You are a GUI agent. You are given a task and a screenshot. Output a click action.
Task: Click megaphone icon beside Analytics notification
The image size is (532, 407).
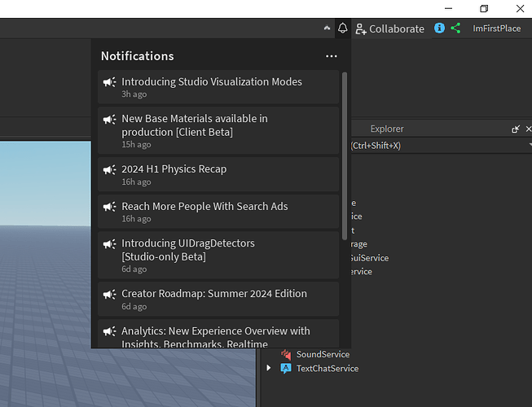[110, 331]
